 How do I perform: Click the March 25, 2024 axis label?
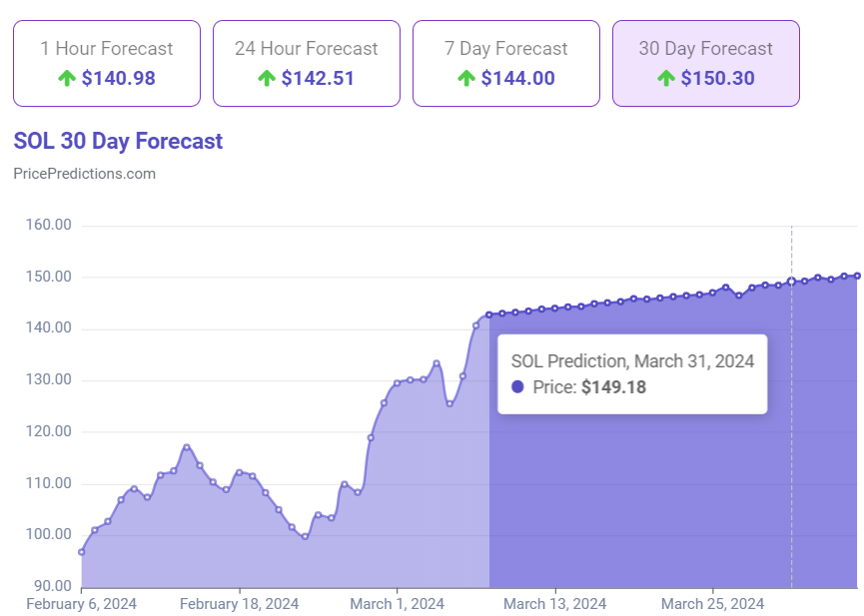click(x=712, y=603)
